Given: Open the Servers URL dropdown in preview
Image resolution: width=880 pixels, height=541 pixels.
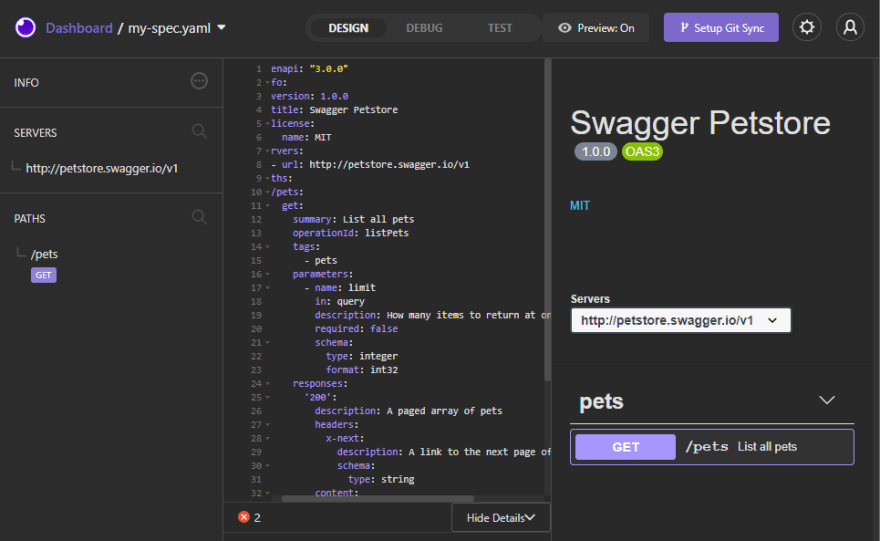Looking at the screenshot, I should coord(680,320).
